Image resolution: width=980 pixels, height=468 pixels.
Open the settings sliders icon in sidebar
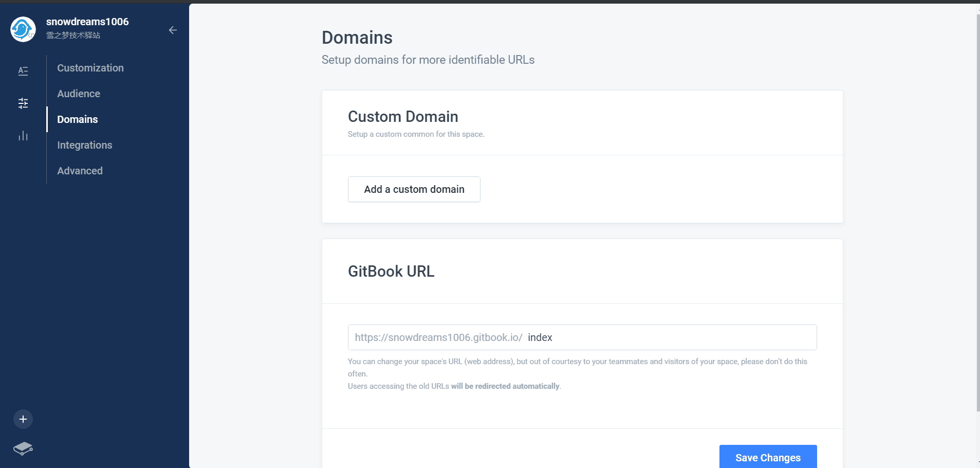click(23, 103)
